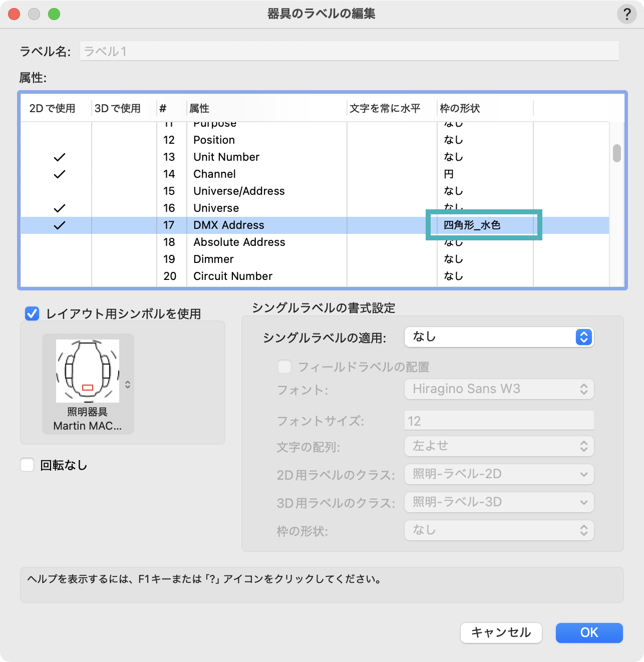Expand the 2D用ラベルのクラス dropdown
This screenshot has height=662, width=644.
click(499, 474)
